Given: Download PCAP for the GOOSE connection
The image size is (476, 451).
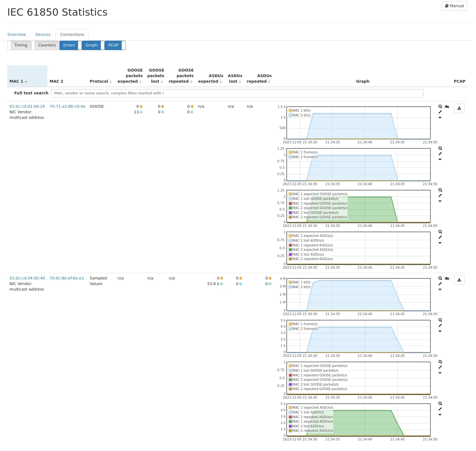Looking at the screenshot, I should (459, 108).
